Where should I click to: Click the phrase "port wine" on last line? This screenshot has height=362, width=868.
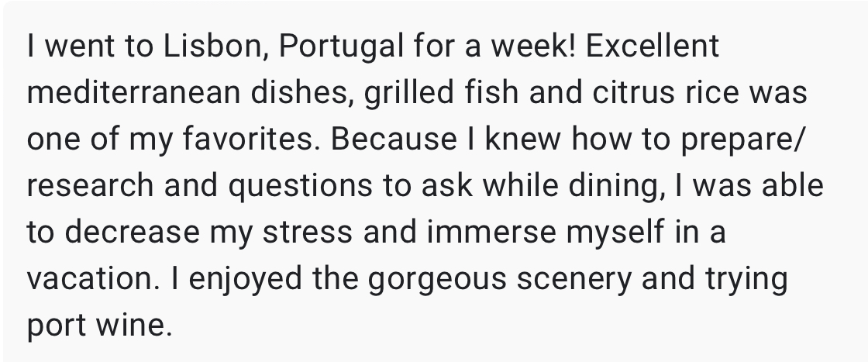100,326
